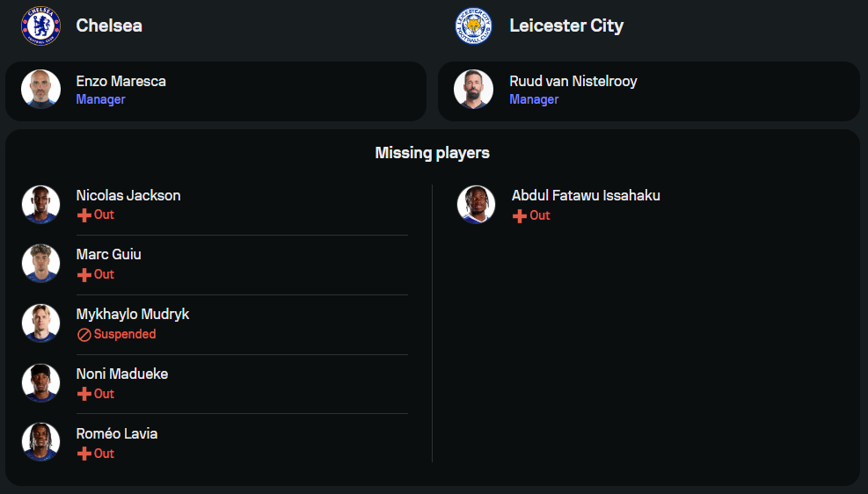Click the injury cross icon under Abdul Fatawu Issahaku

coord(520,216)
